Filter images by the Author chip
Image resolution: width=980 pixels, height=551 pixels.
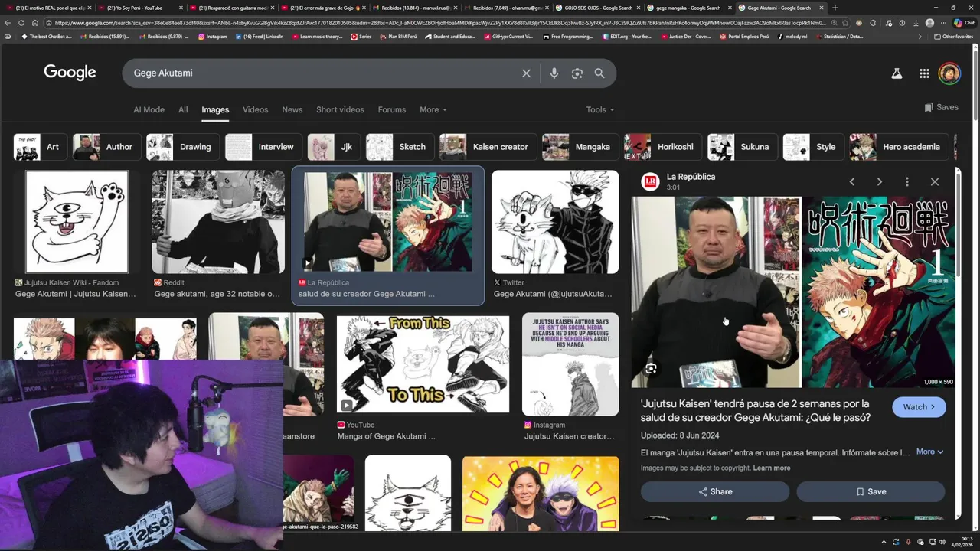106,147
